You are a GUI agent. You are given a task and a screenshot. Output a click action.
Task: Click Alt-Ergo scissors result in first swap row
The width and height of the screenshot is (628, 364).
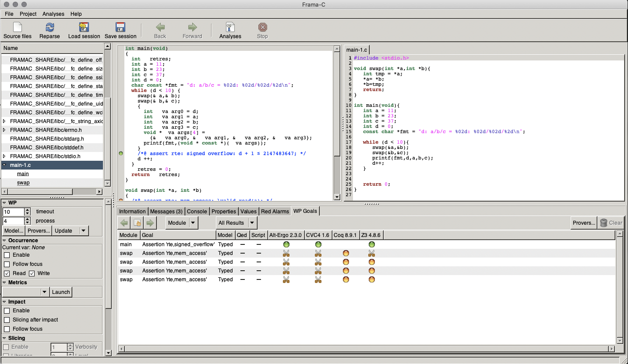tap(286, 253)
